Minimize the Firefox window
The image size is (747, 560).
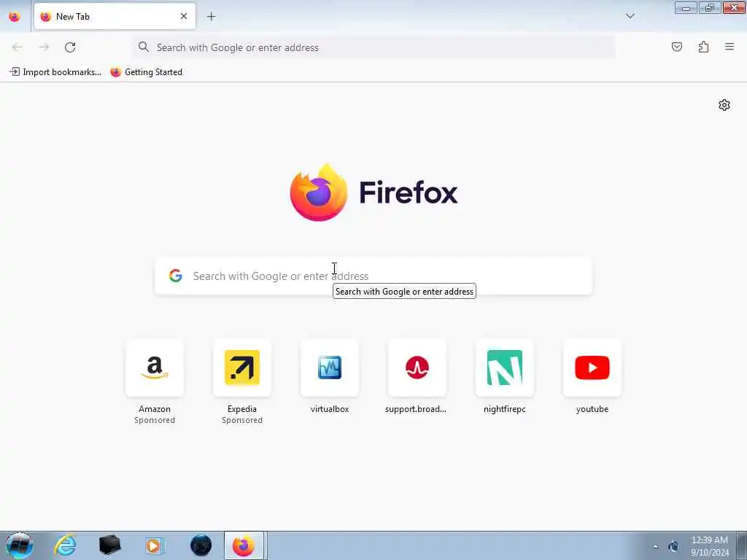(686, 7)
